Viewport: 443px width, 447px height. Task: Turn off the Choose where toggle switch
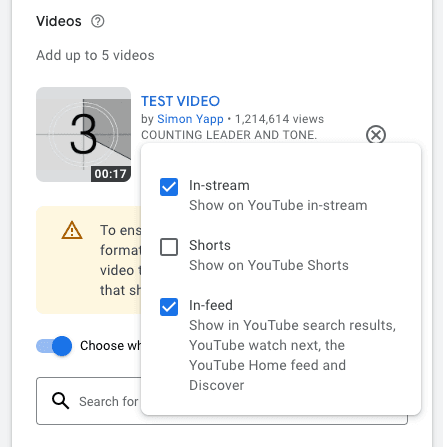[x=54, y=346]
